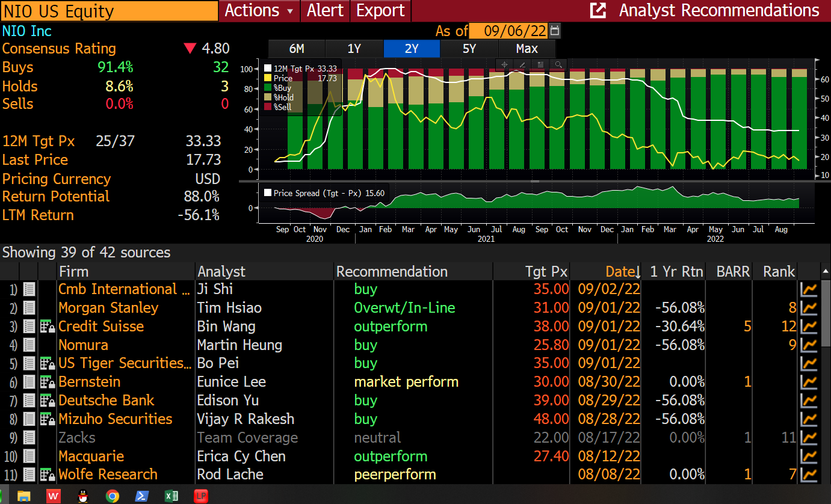Open the chart icon for Cmb International row
831x504 pixels.
point(809,289)
